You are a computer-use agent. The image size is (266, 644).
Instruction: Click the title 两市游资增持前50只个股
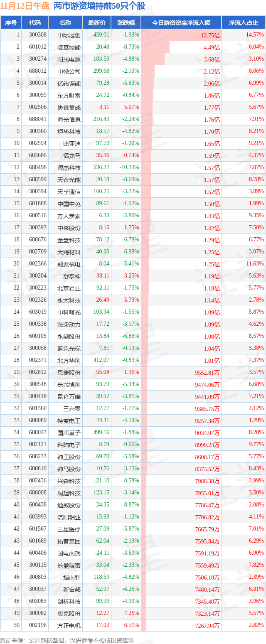(100, 6)
